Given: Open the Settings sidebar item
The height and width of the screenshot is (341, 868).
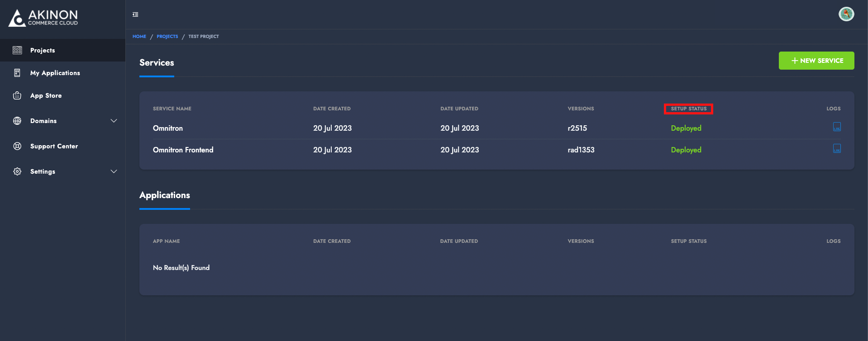Looking at the screenshot, I should coord(43,171).
